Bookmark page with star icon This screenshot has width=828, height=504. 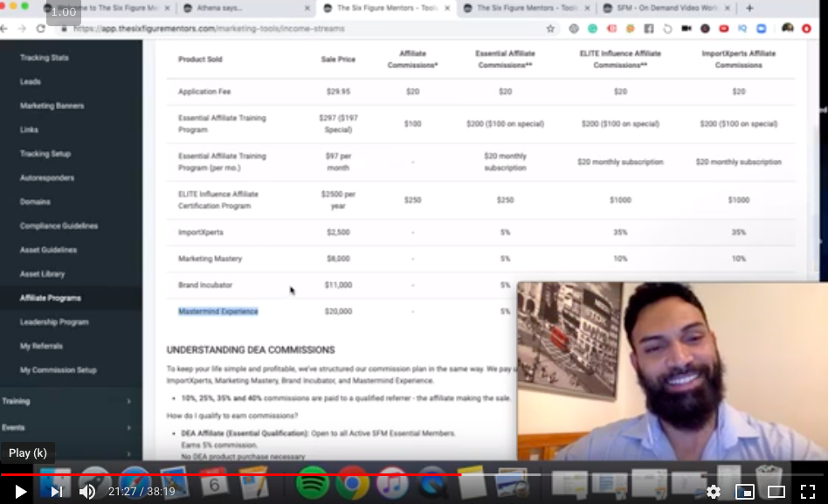tap(550, 28)
